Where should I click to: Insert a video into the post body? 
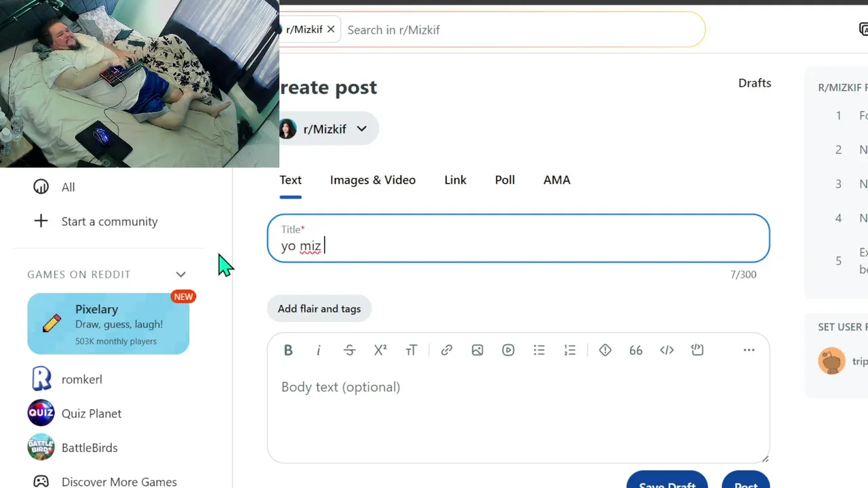coord(508,350)
